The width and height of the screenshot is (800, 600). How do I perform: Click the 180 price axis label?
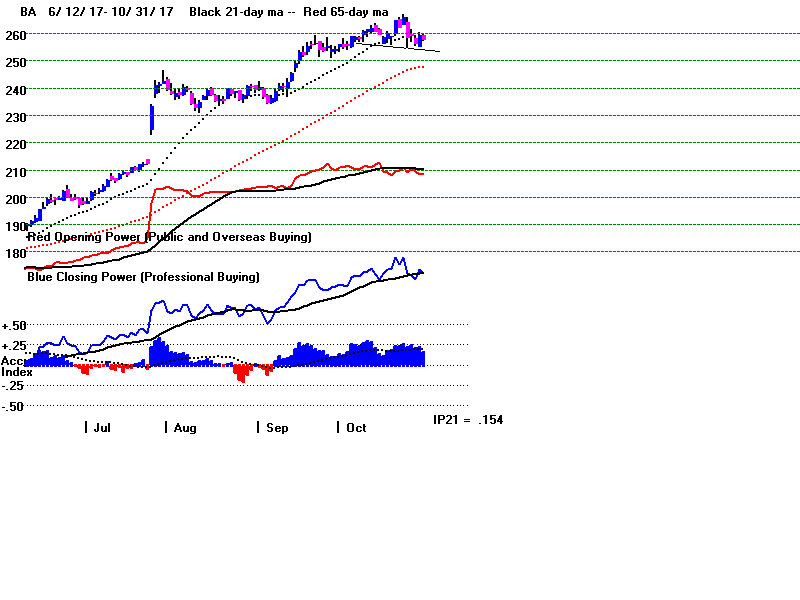click(x=13, y=253)
